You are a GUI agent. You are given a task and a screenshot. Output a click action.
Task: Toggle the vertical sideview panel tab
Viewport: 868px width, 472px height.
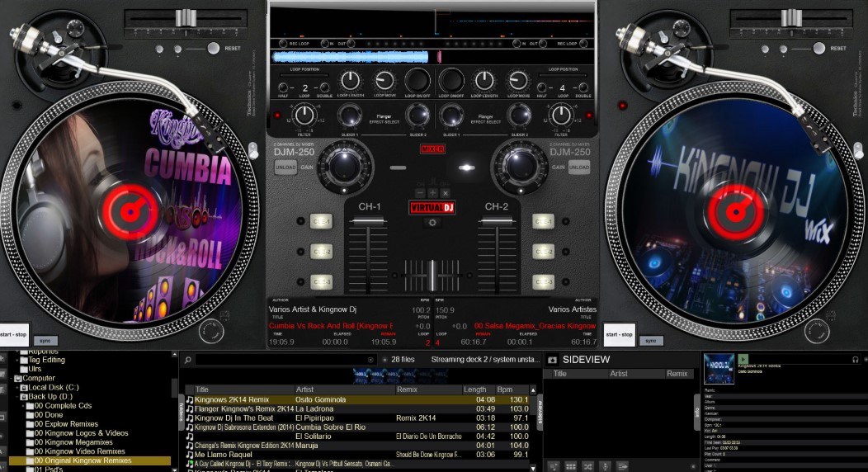540,413
